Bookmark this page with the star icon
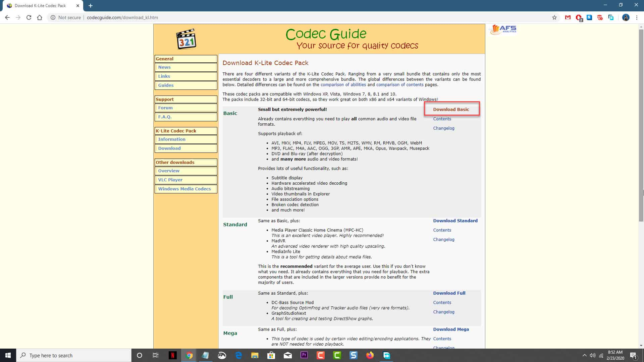This screenshot has height=362, width=644. (554, 17)
